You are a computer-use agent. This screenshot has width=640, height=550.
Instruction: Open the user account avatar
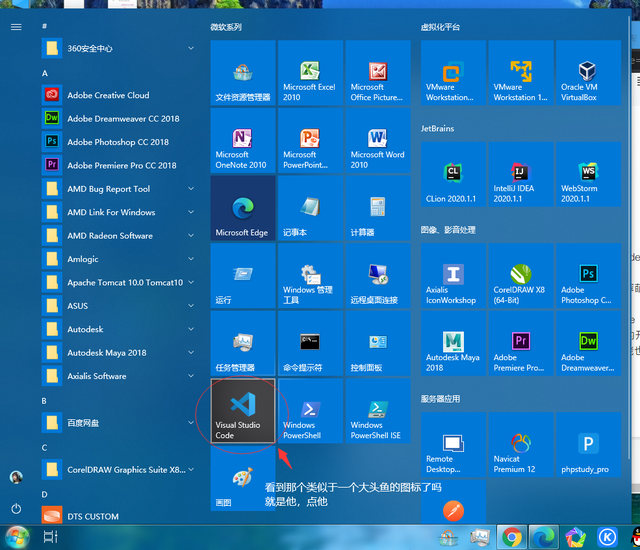click(16, 477)
